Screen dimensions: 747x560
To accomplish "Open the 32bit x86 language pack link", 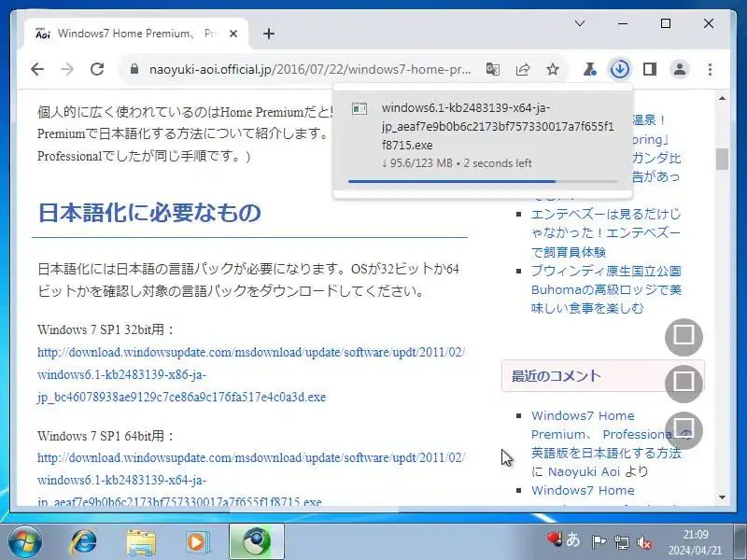I will (251, 375).
